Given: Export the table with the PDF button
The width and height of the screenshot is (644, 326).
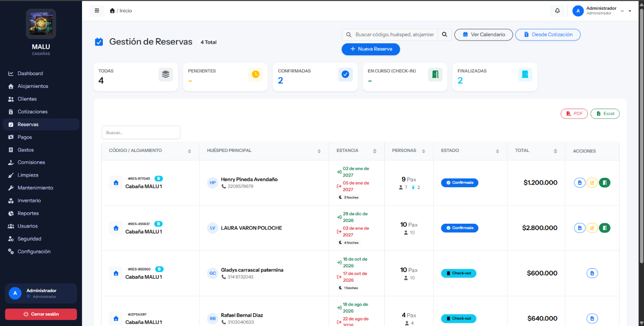Looking at the screenshot, I should pyautogui.click(x=574, y=114).
